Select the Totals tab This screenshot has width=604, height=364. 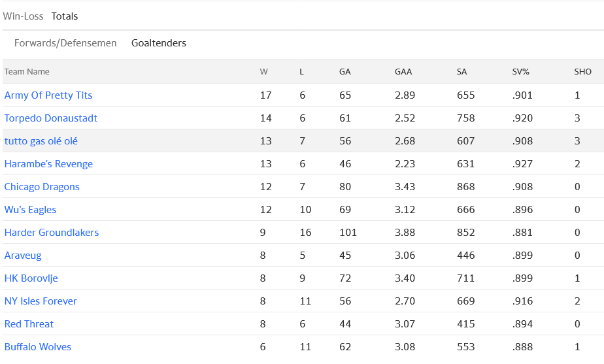tap(65, 16)
